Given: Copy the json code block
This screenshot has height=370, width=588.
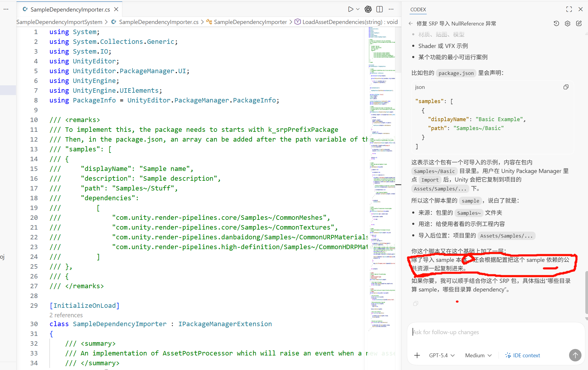Looking at the screenshot, I should coord(566,87).
